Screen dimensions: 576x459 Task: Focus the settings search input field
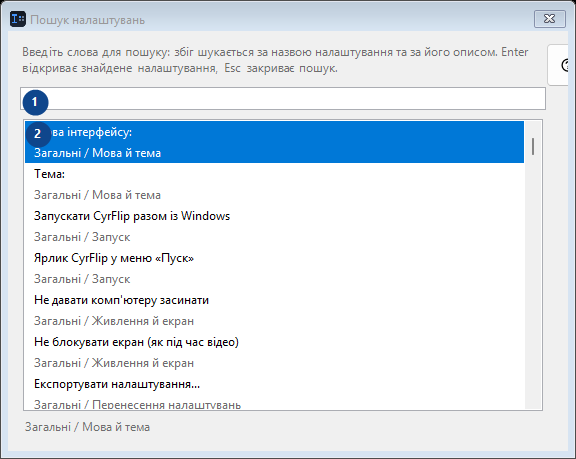point(283,98)
